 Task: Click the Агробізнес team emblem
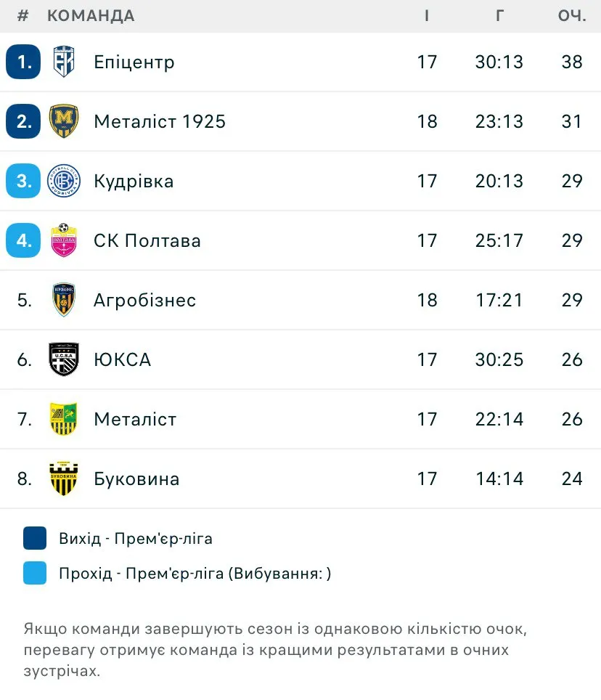(x=64, y=300)
